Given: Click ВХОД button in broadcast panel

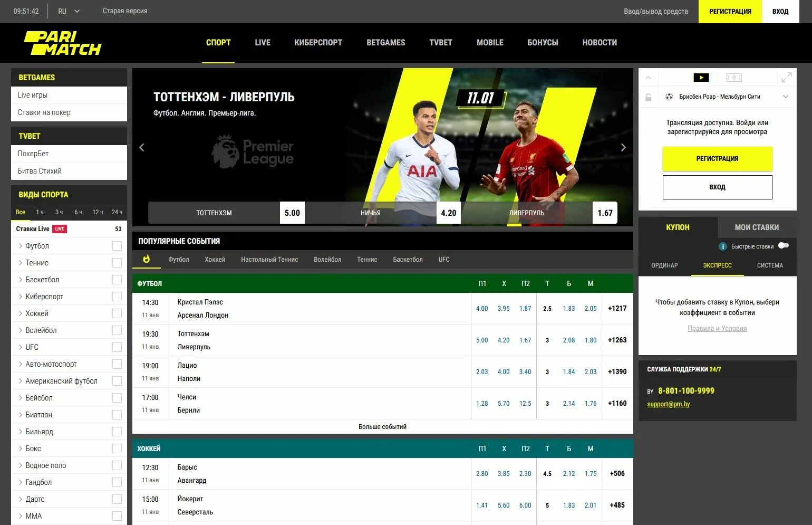Looking at the screenshot, I should (x=717, y=187).
